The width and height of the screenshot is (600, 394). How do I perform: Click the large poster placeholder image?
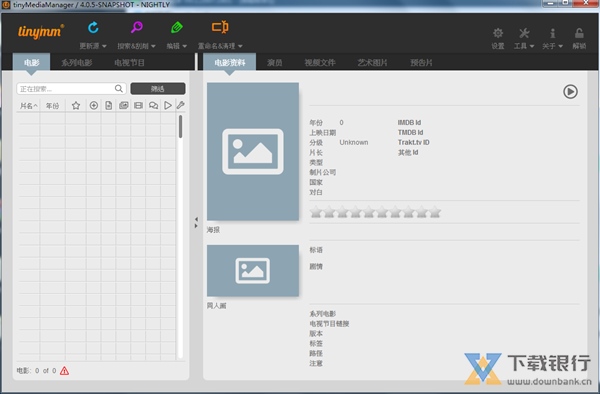[x=253, y=151]
